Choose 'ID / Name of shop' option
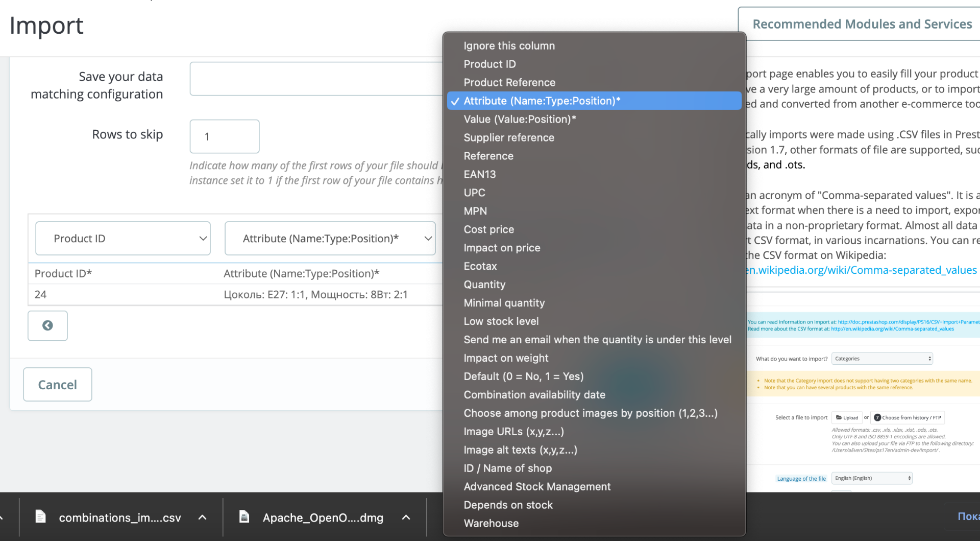The height and width of the screenshot is (541, 980). click(x=594, y=469)
